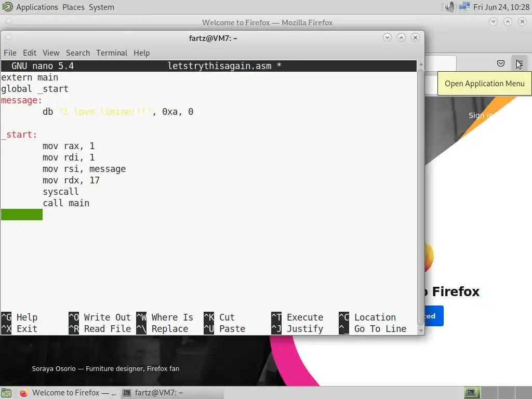The height and width of the screenshot is (399, 532).
Task: Click Firefox Save to Pocket icon
Action: coord(501,63)
